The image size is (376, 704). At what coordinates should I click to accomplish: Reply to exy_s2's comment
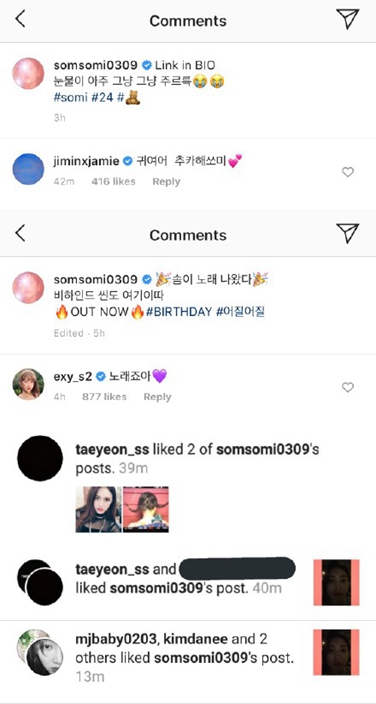click(x=157, y=397)
